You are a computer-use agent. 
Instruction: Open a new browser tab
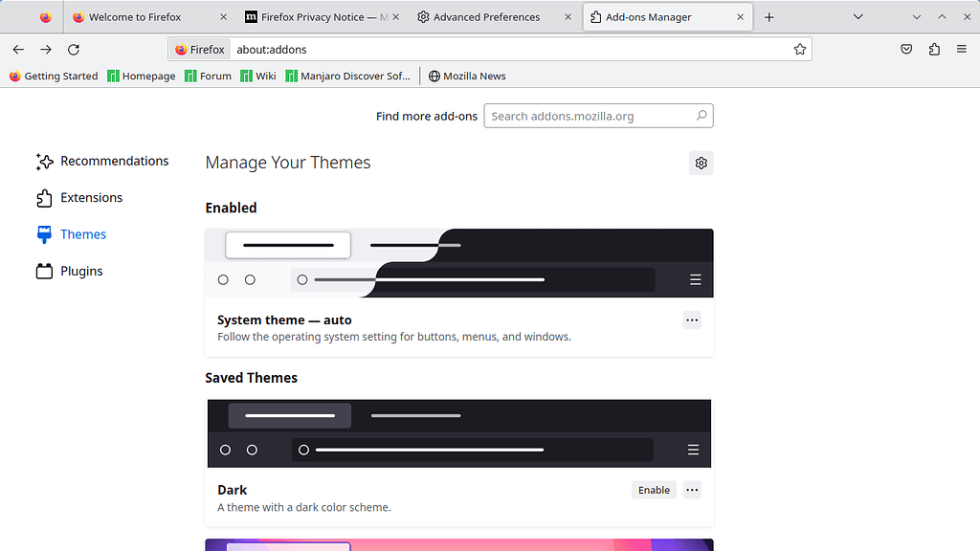click(769, 16)
